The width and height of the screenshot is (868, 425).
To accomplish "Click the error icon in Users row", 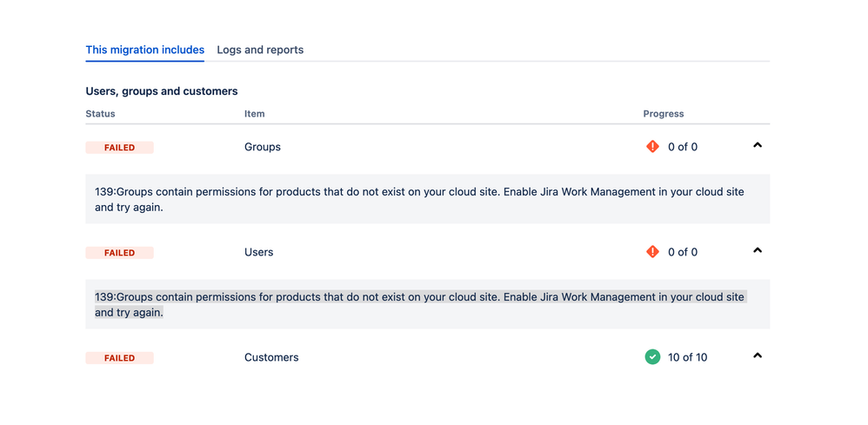I will pyautogui.click(x=652, y=252).
